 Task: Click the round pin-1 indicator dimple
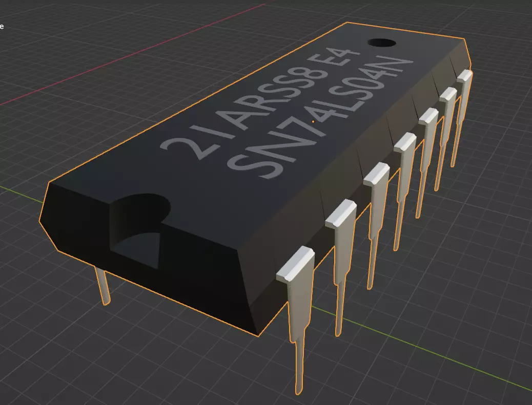point(382,43)
